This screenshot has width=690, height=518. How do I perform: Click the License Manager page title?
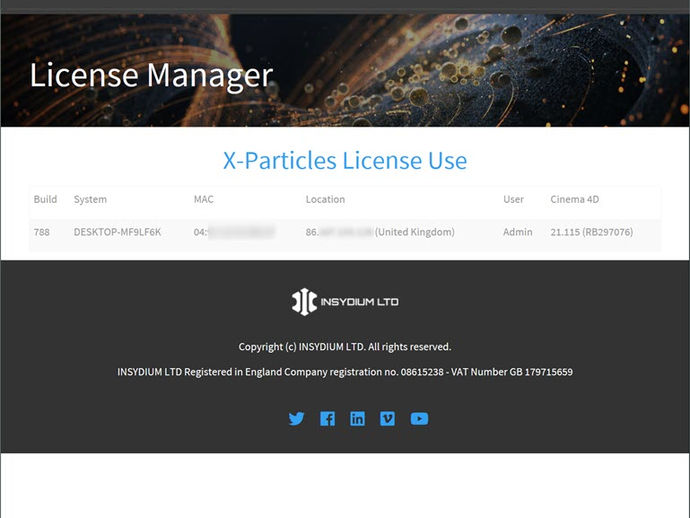point(151,75)
